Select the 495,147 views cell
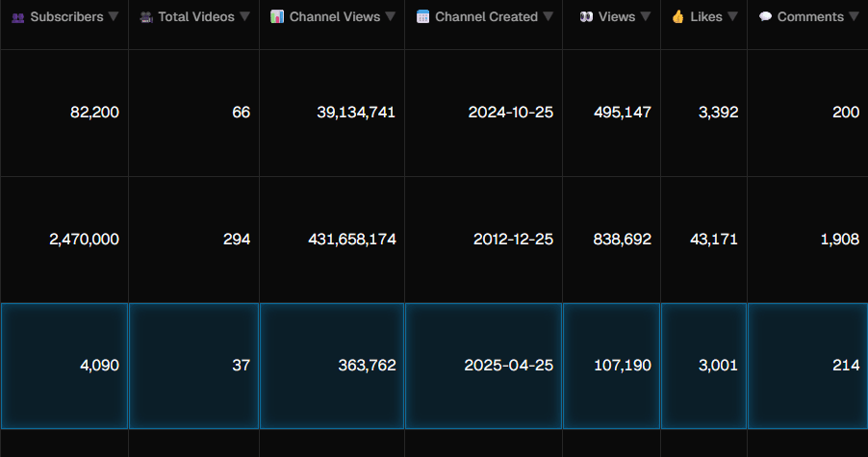Screen dimensions: 868x457 [x=612, y=113]
